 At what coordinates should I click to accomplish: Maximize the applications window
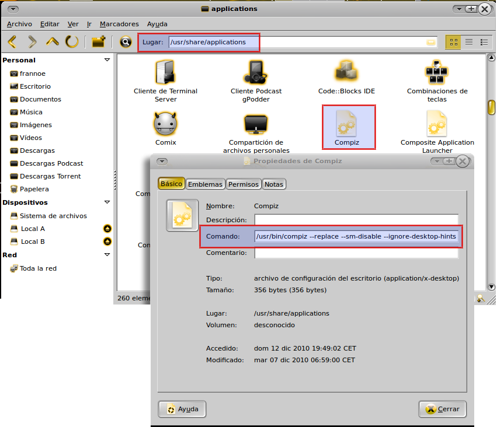[471, 9]
